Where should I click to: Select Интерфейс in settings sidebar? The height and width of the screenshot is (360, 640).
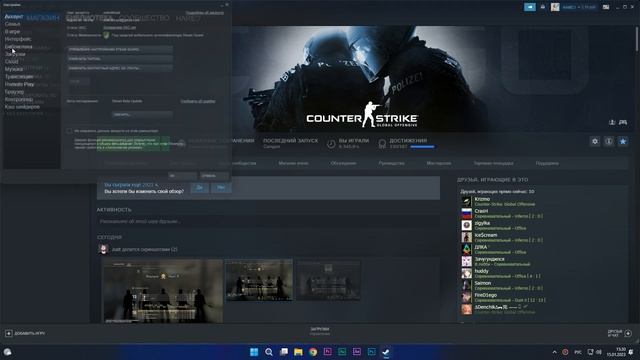18,39
